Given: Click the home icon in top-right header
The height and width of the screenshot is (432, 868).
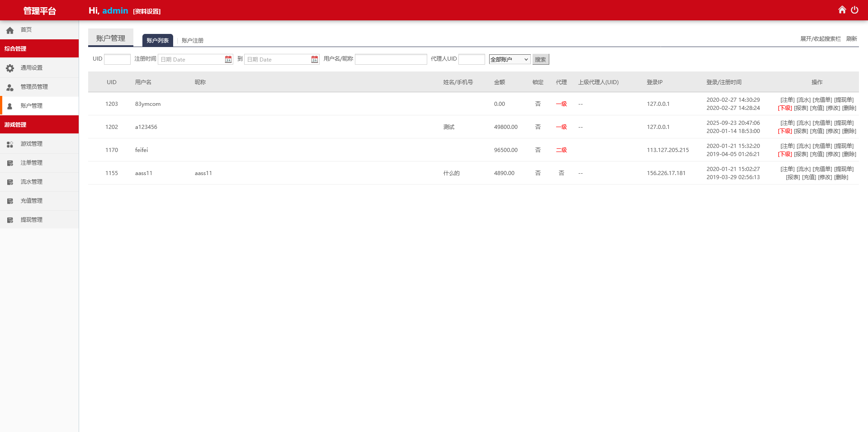Looking at the screenshot, I should click(842, 9).
